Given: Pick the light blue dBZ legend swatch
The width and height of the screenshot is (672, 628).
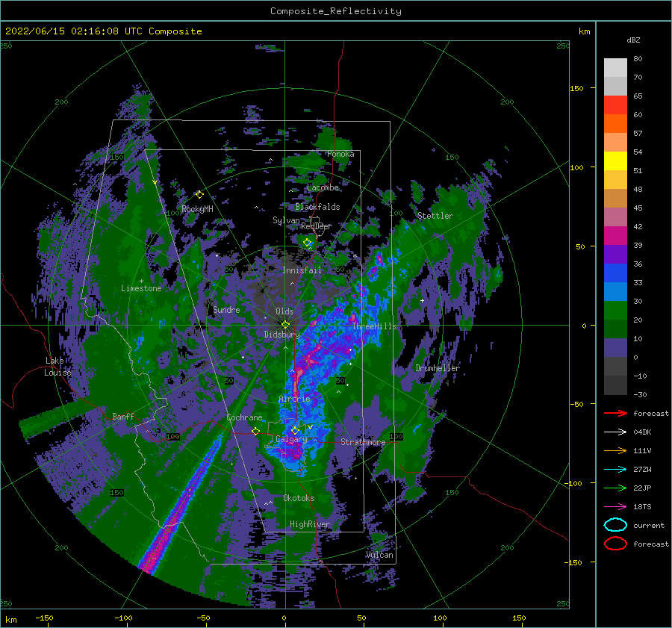Looking at the screenshot, I should pos(615,291).
